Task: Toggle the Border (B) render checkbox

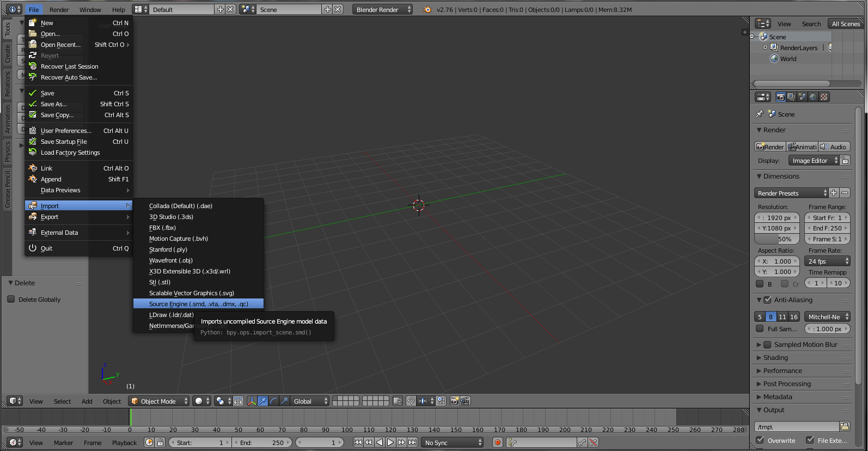Action: (760, 284)
